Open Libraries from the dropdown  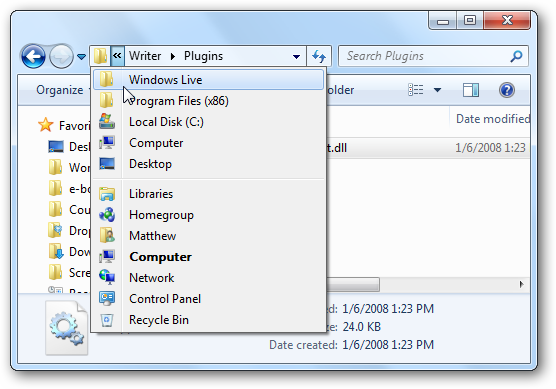pos(208,194)
